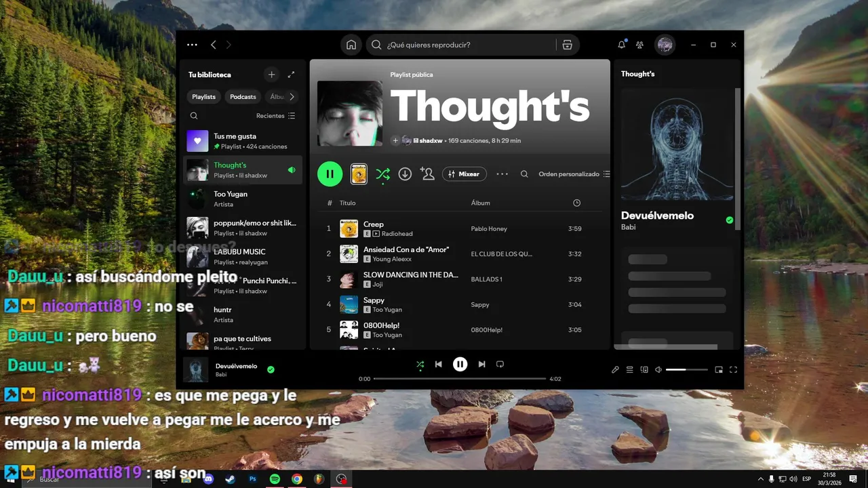
Task: Open the three-dots app menu
Action: pos(192,45)
